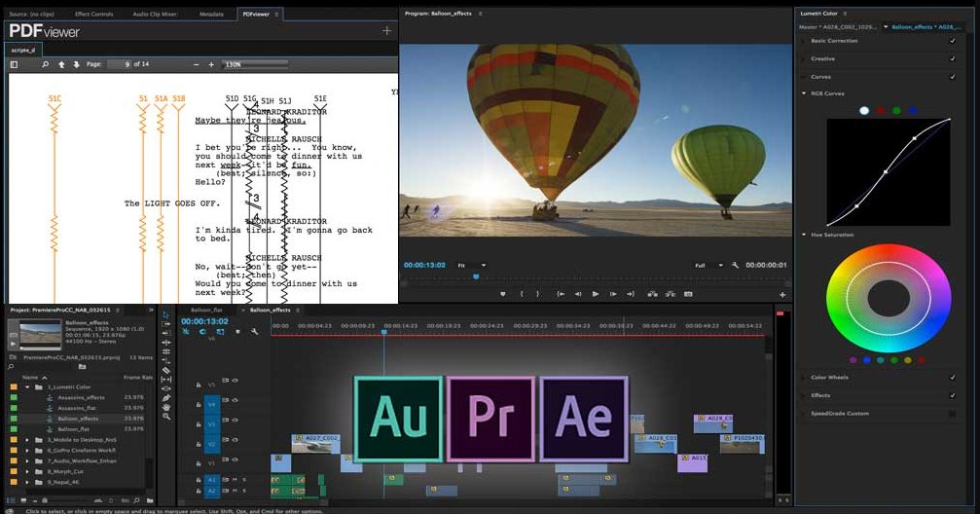
Task: Go to next page in PDF viewer
Action: point(76,64)
